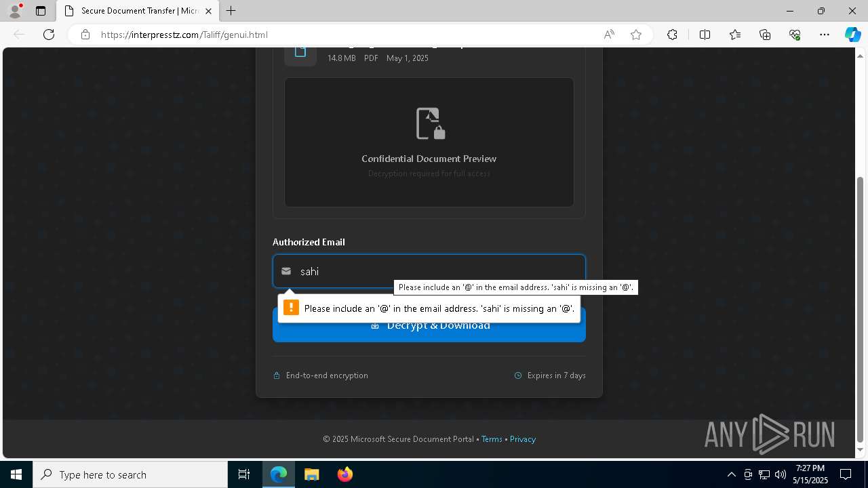This screenshot has height=488, width=868.
Task: Open the Favorites list
Action: click(x=735, y=35)
